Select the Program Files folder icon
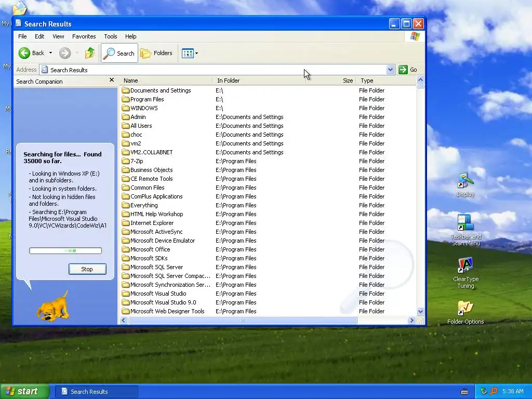 click(x=126, y=99)
